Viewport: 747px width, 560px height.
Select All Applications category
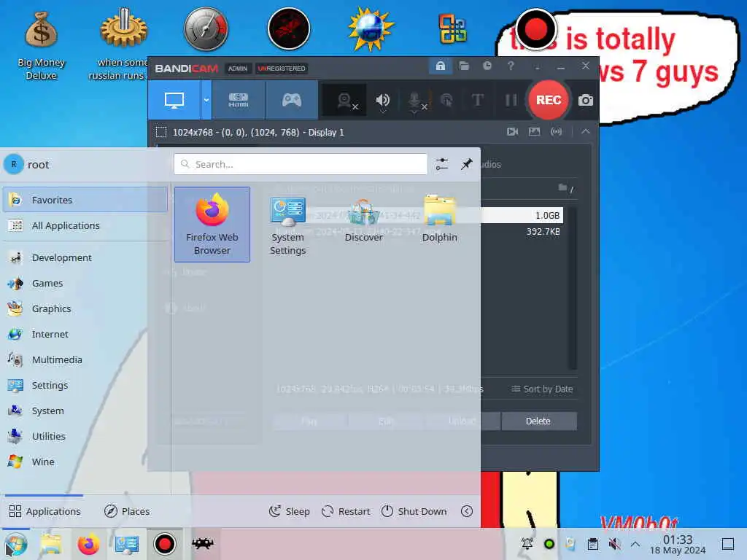pos(85,226)
